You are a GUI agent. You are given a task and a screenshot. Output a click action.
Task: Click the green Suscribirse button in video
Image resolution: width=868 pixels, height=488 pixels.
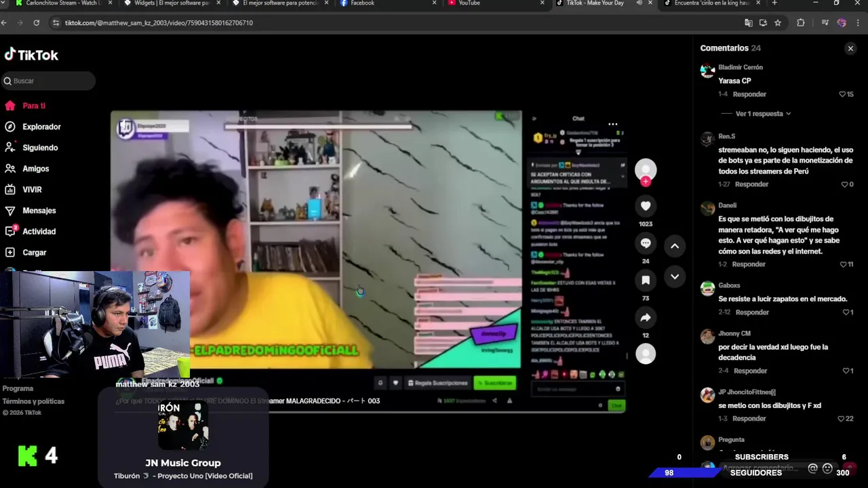click(x=495, y=383)
